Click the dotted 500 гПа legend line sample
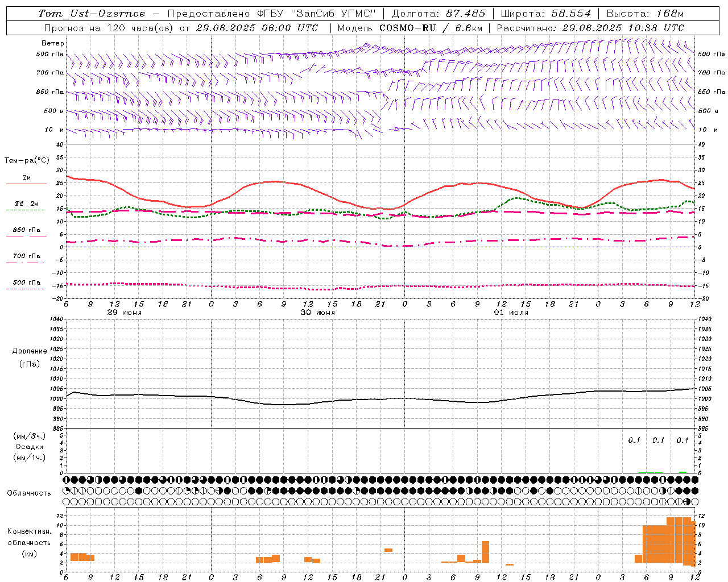The width and height of the screenshot is (728, 582). [x=26, y=289]
